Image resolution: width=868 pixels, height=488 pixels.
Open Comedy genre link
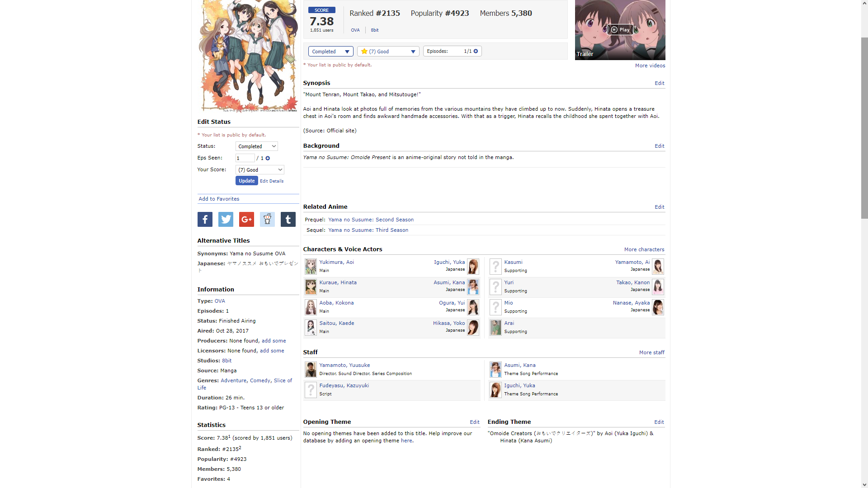click(260, 380)
